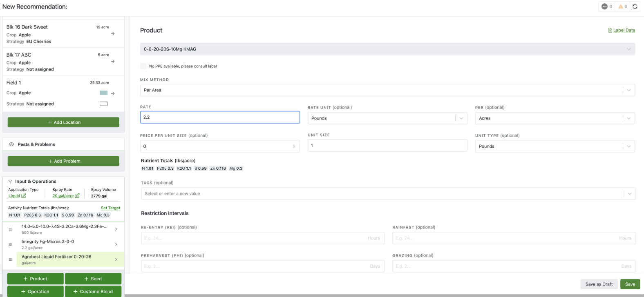Screen dimensions: 644x297
Task: Toggle the No PPE available checkbox
Action: coord(143,66)
